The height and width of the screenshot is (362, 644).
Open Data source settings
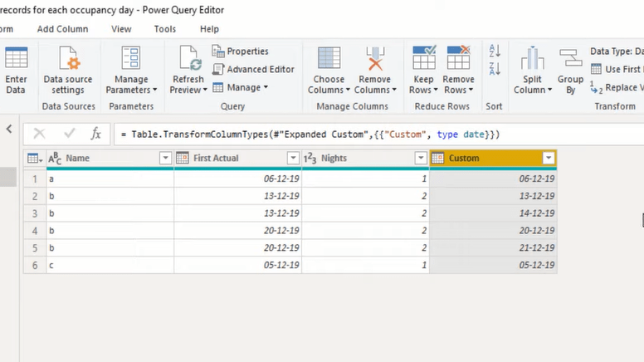point(68,71)
